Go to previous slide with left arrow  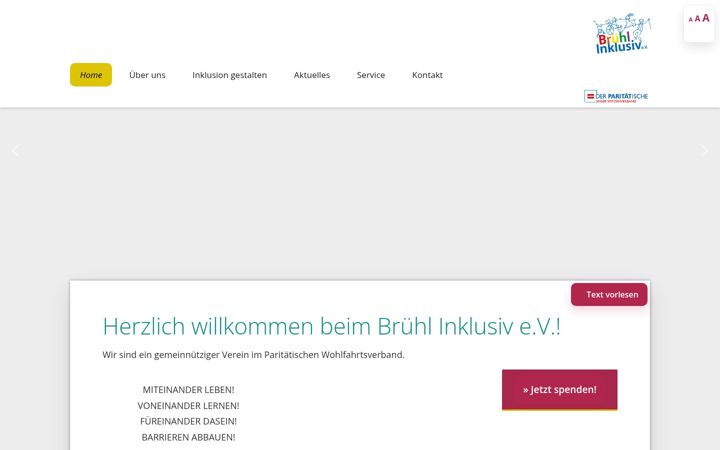pyautogui.click(x=16, y=151)
